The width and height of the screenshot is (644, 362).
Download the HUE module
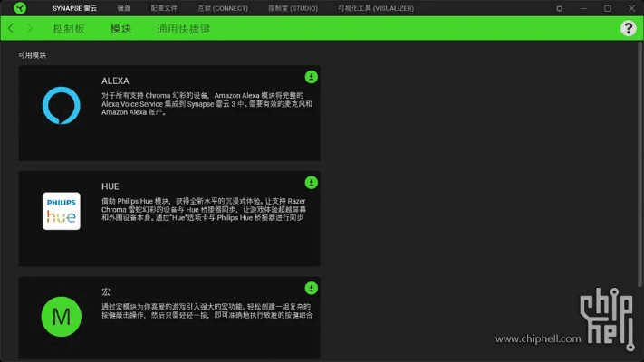pos(311,182)
